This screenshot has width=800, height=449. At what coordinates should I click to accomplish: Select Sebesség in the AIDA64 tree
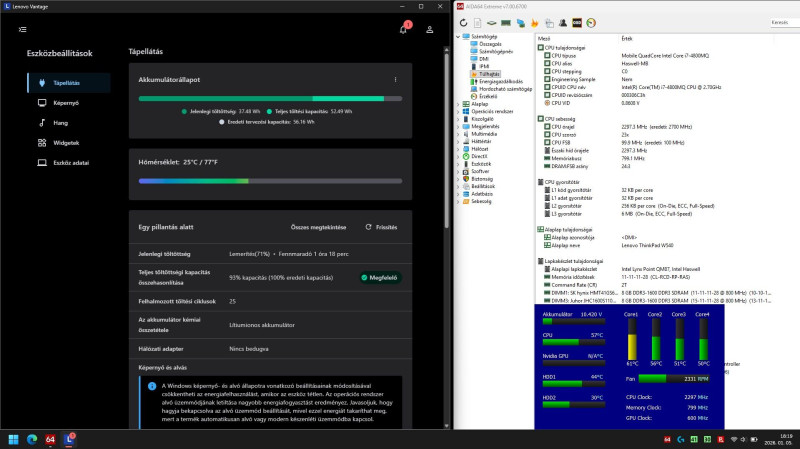point(481,202)
